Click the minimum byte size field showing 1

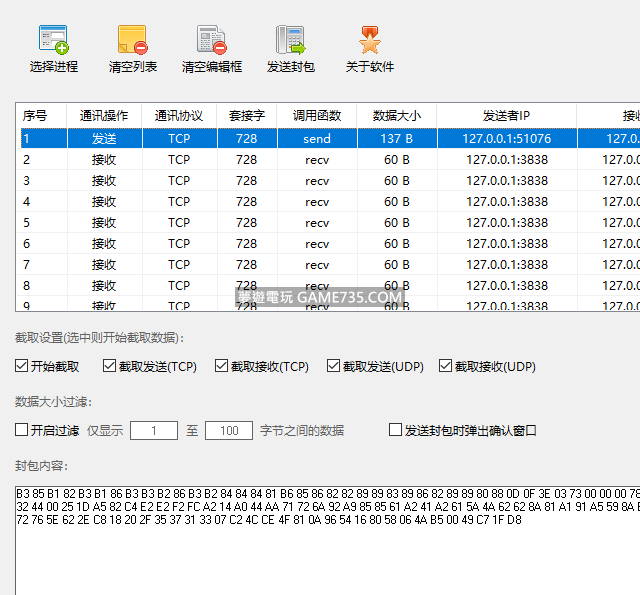(154, 431)
